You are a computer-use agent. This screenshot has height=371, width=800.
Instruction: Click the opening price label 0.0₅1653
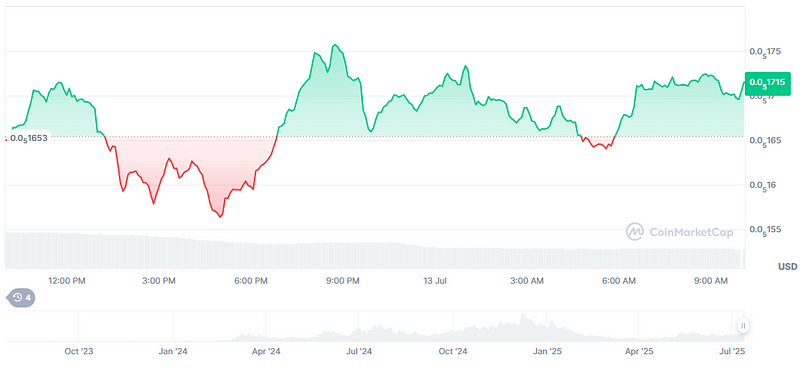(28, 138)
